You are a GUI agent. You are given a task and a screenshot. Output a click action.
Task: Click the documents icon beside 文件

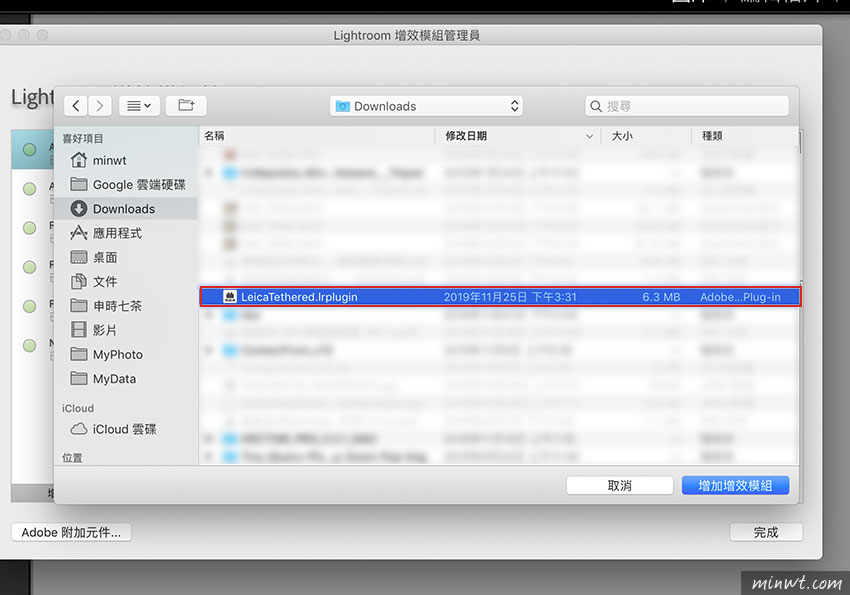79,281
